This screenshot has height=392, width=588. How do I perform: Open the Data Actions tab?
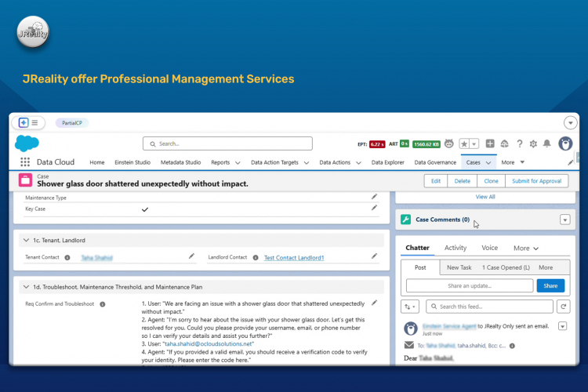(335, 162)
